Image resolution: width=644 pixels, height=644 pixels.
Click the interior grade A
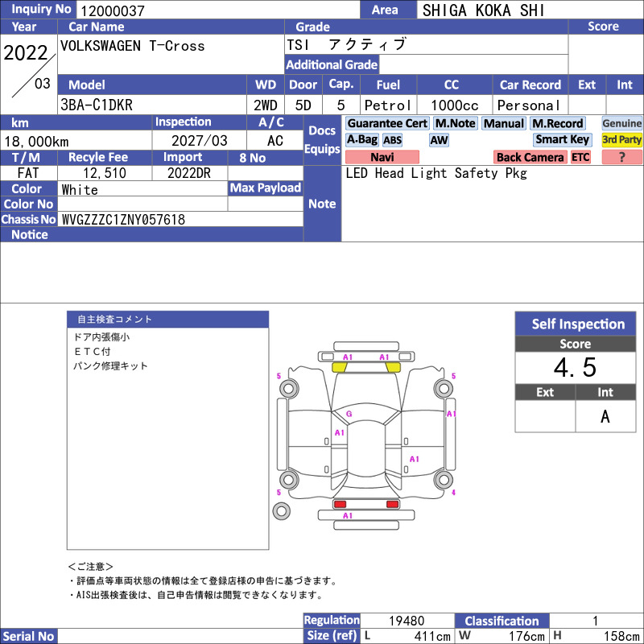point(605,416)
